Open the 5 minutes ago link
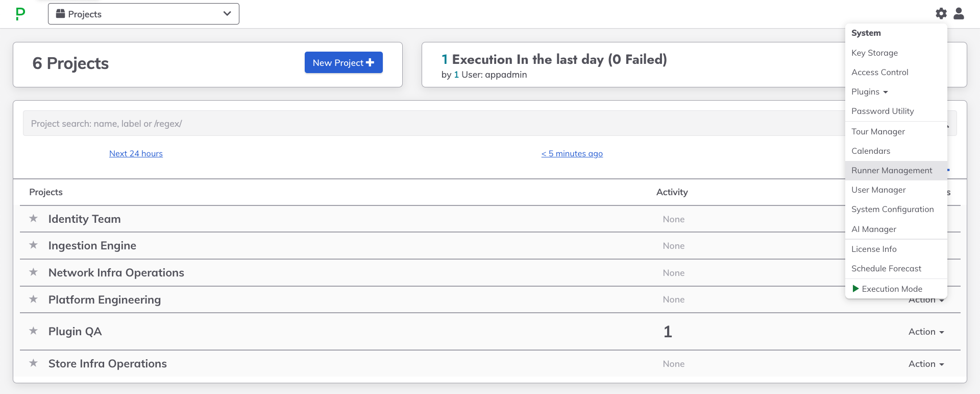The width and height of the screenshot is (980, 394). coord(572,153)
